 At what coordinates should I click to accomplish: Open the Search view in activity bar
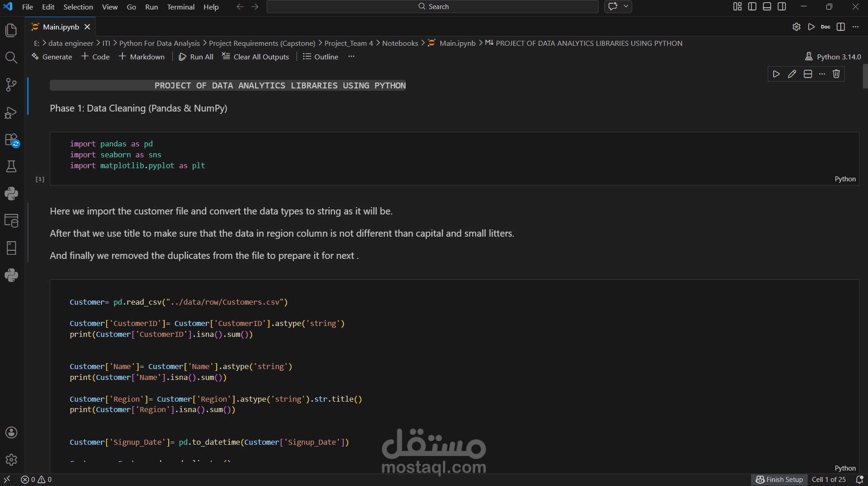11,58
